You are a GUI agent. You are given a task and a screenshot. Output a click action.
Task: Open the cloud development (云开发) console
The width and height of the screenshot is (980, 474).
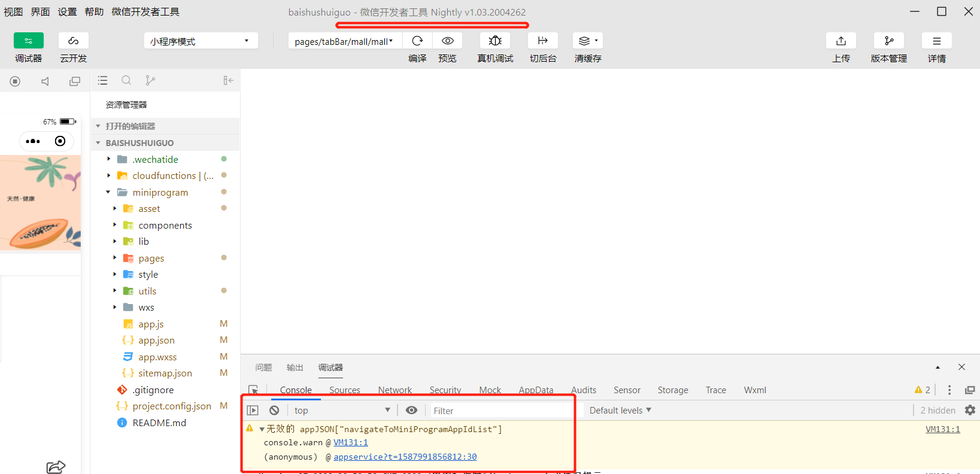(74, 41)
